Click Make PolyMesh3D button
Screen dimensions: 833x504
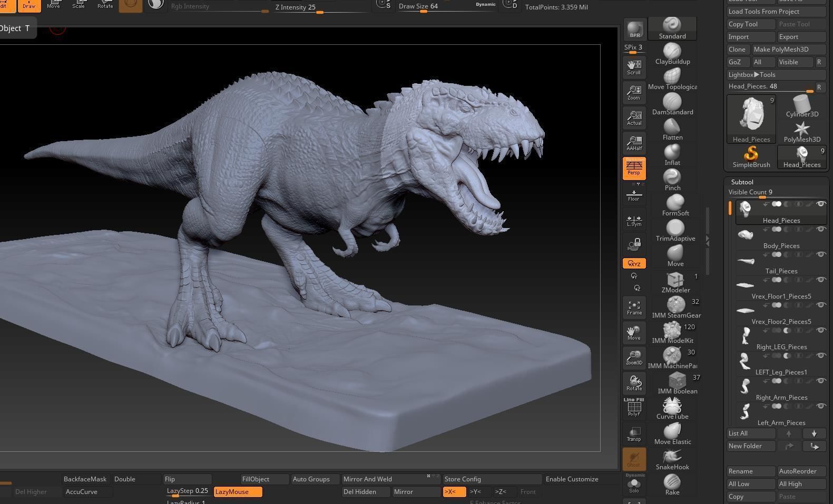(789, 50)
